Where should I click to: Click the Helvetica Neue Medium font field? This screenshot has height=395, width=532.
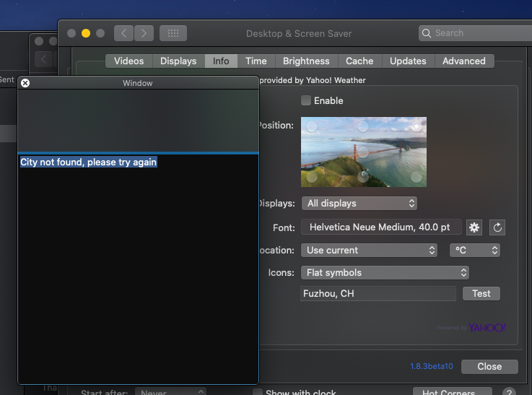(381, 227)
